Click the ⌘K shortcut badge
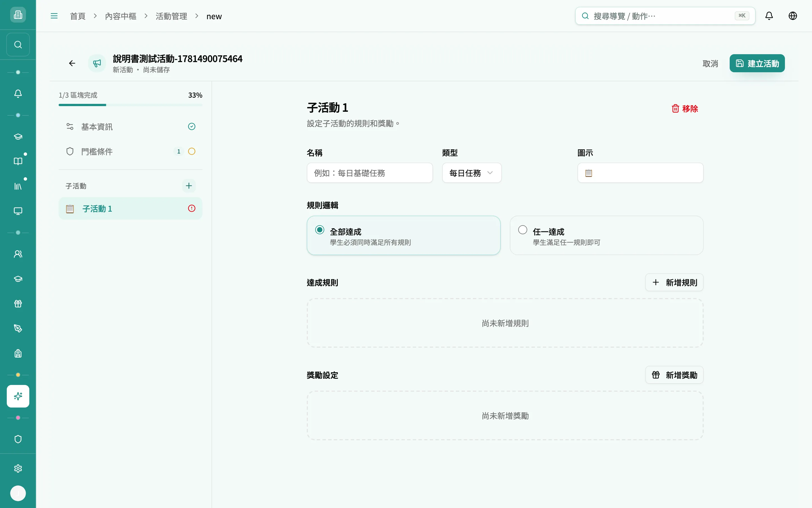 742,16
